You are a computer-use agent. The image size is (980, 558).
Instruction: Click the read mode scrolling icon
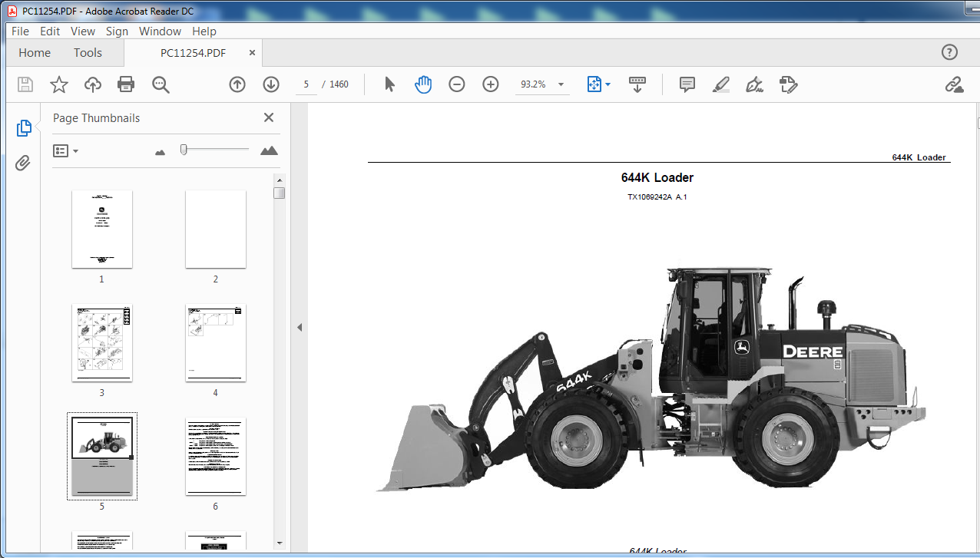(637, 84)
